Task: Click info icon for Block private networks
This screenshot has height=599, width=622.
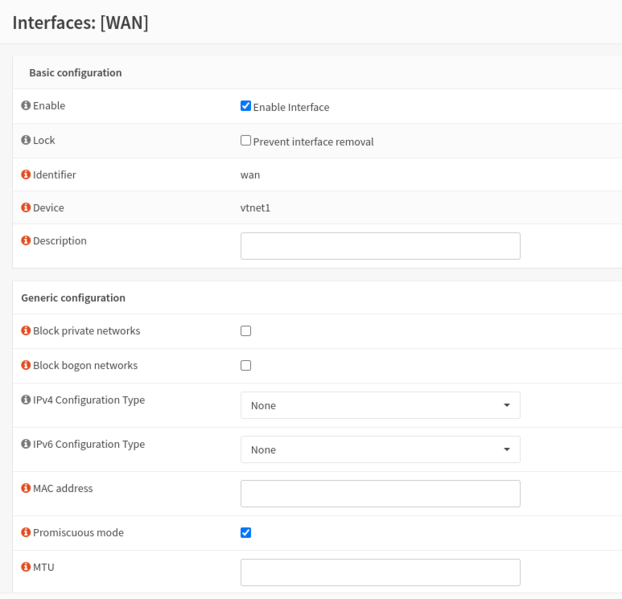Action: pos(26,331)
